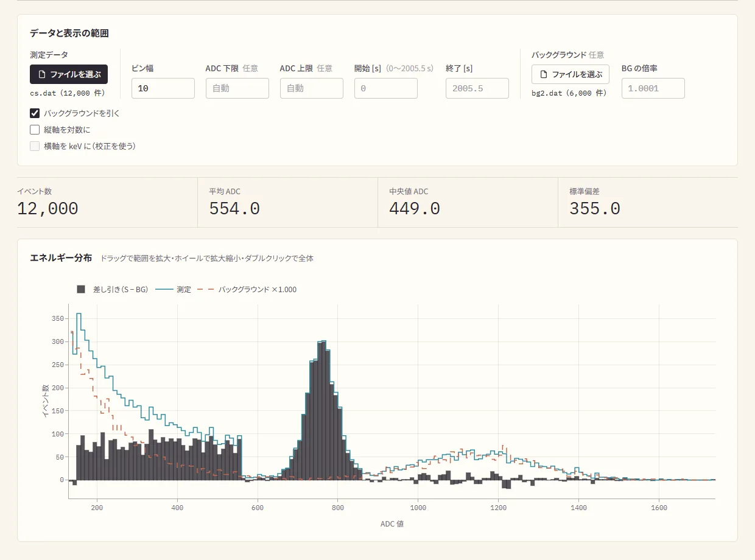Click the 終了 [s] input showing 2005.5
Screen dimensions: 755x560
pos(477,88)
